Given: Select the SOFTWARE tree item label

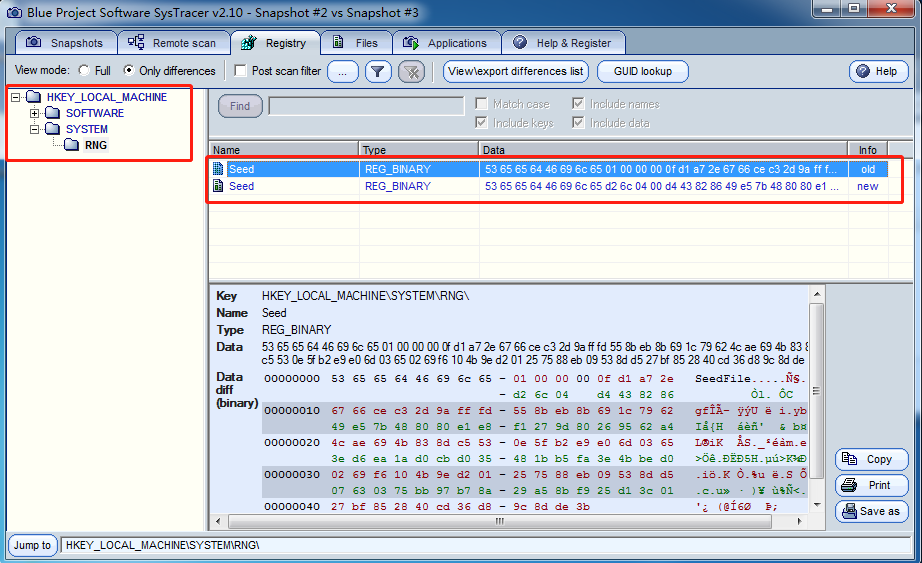Looking at the screenshot, I should pyautogui.click(x=95, y=113).
